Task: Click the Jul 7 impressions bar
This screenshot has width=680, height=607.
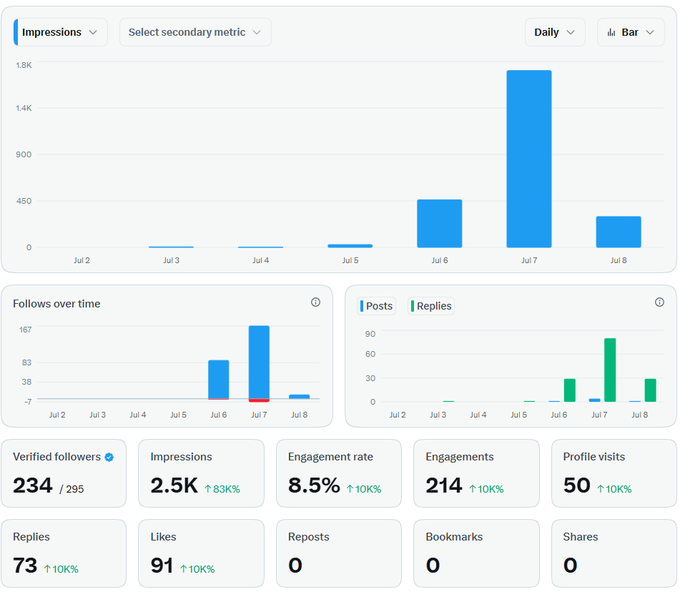Action: [x=529, y=159]
